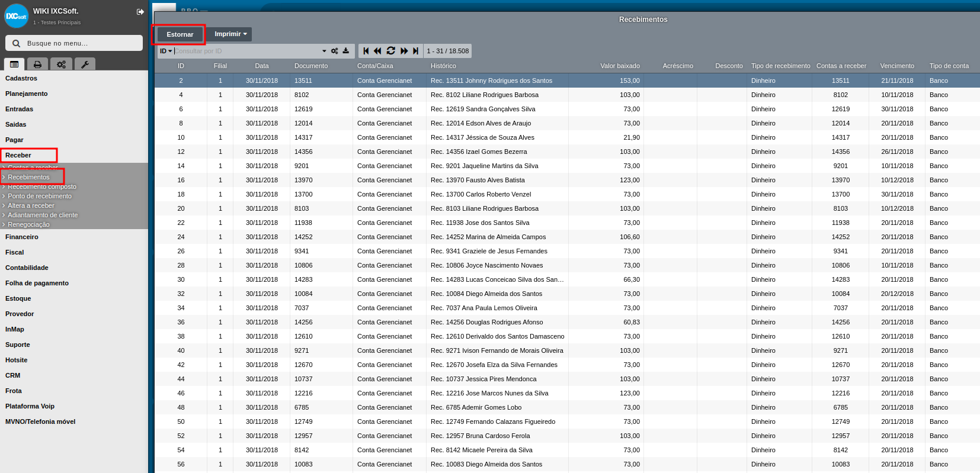
Task: Select the Renegociação submenu item
Action: click(x=28, y=224)
